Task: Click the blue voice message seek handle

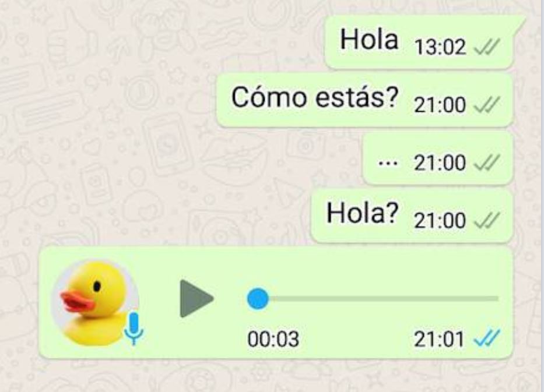Action: (x=258, y=298)
